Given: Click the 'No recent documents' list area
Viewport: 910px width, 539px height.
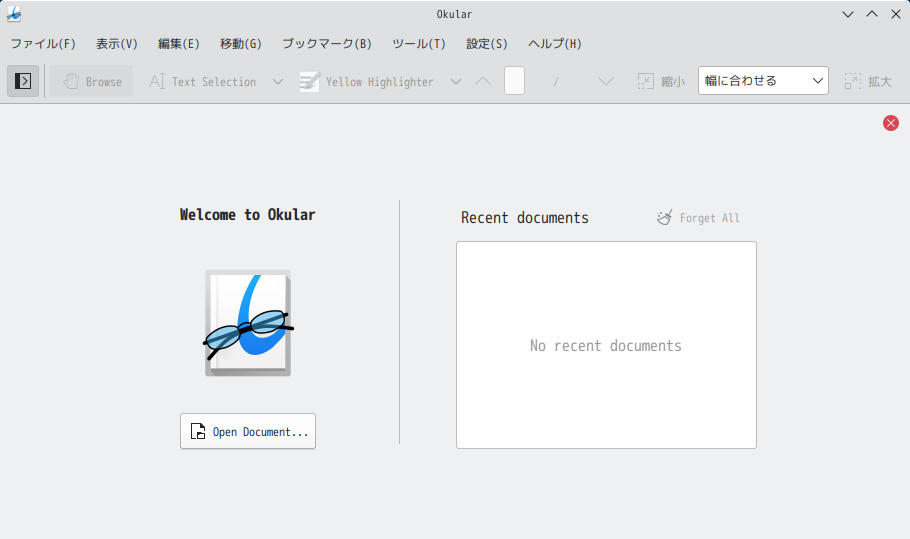Looking at the screenshot, I should tap(606, 345).
